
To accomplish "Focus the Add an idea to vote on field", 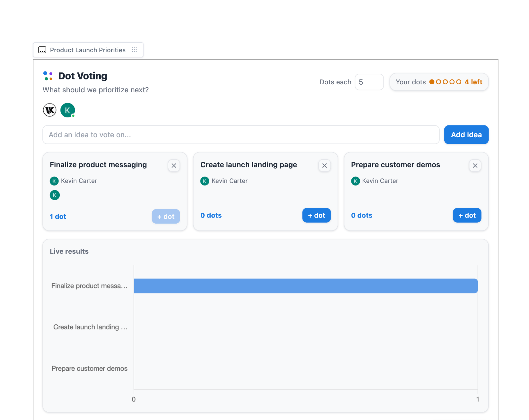I will click(241, 135).
